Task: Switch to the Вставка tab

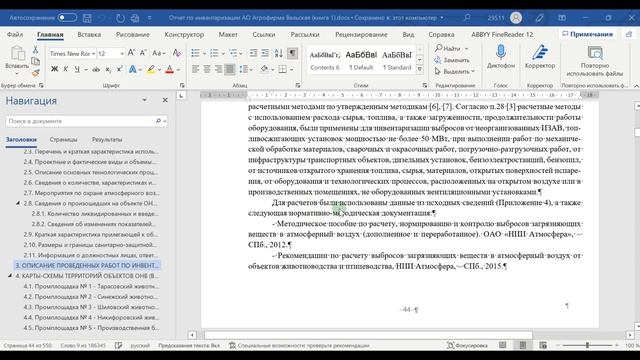Action: [x=89, y=35]
